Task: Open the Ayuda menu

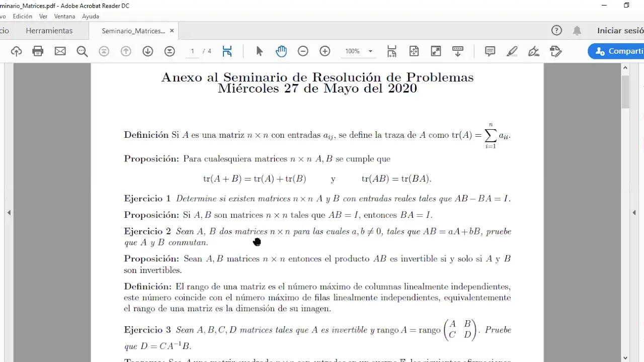Action: tap(91, 16)
